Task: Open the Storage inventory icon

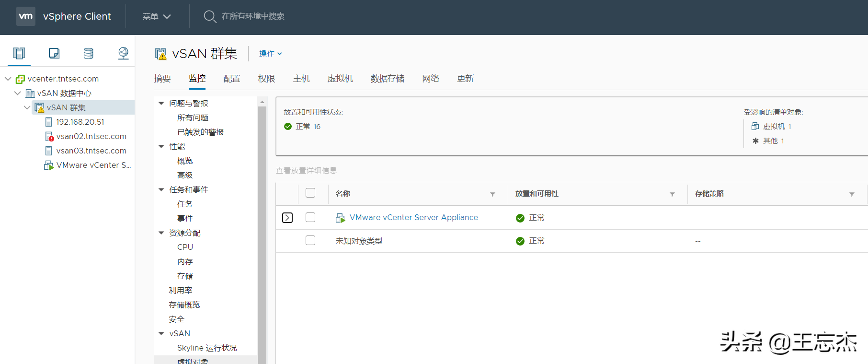Action: click(x=89, y=53)
